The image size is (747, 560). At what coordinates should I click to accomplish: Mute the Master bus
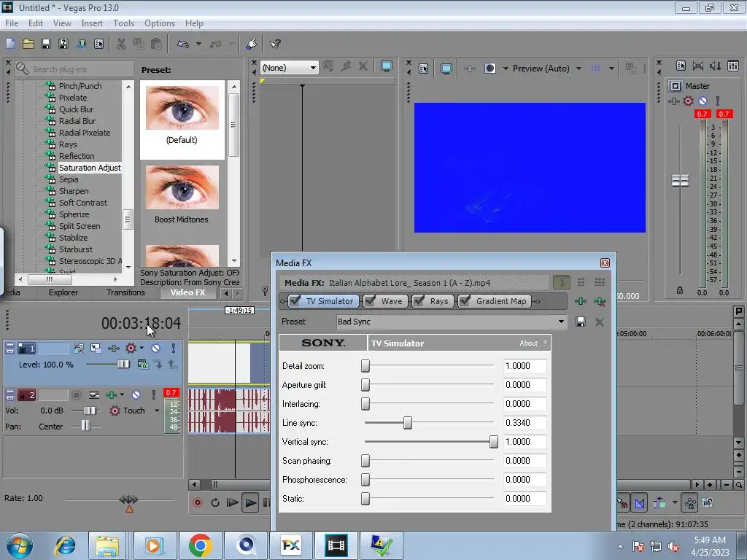point(703,101)
